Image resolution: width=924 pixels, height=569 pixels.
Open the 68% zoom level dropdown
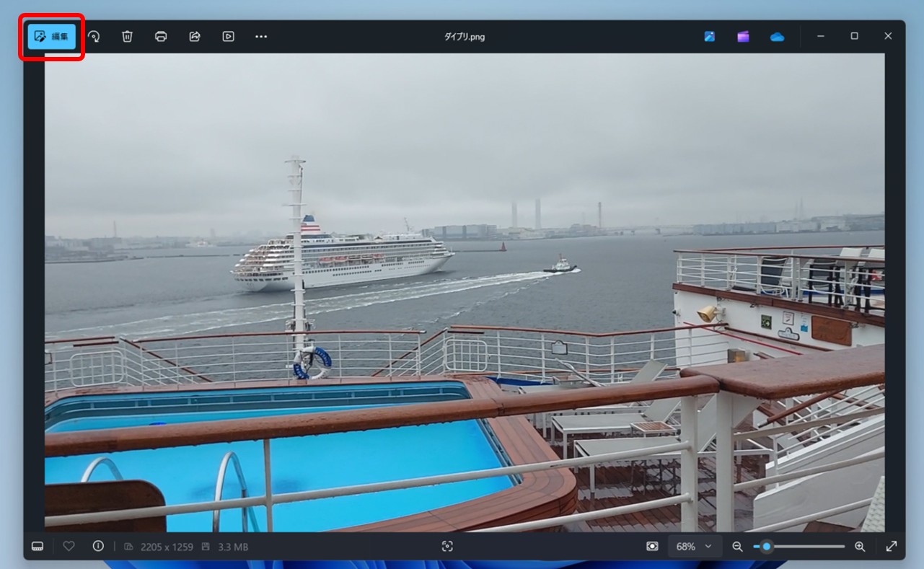click(693, 547)
